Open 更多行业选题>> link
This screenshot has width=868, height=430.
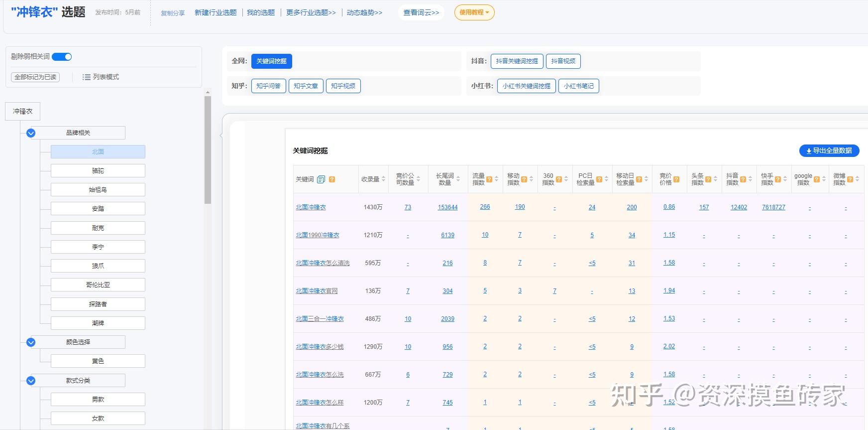coord(311,12)
